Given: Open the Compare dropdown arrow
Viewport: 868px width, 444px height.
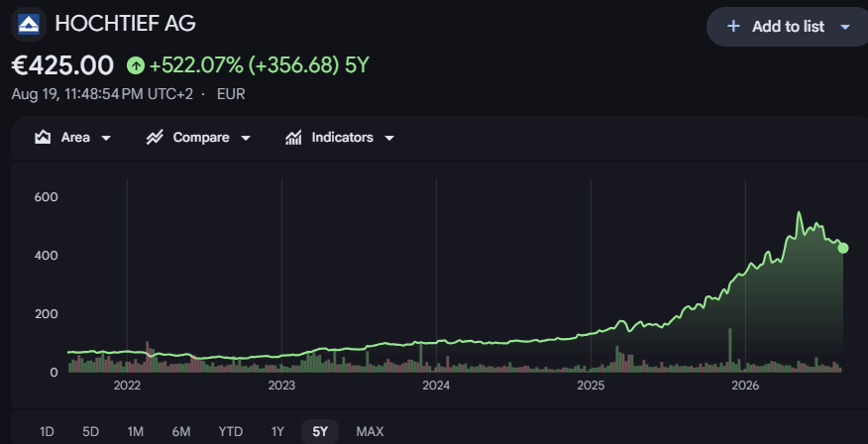Looking at the screenshot, I should pos(246,138).
